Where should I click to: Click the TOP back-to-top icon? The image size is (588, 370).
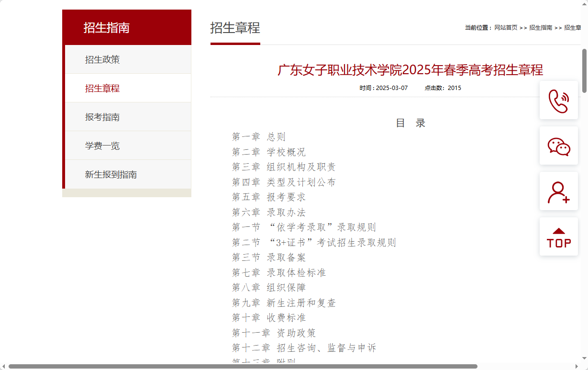(558, 236)
